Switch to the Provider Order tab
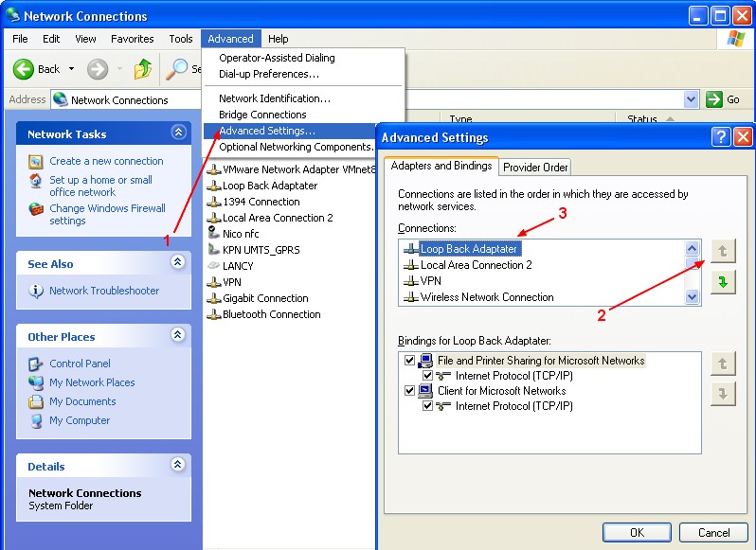Screen dimensions: 756x550 tap(535, 168)
